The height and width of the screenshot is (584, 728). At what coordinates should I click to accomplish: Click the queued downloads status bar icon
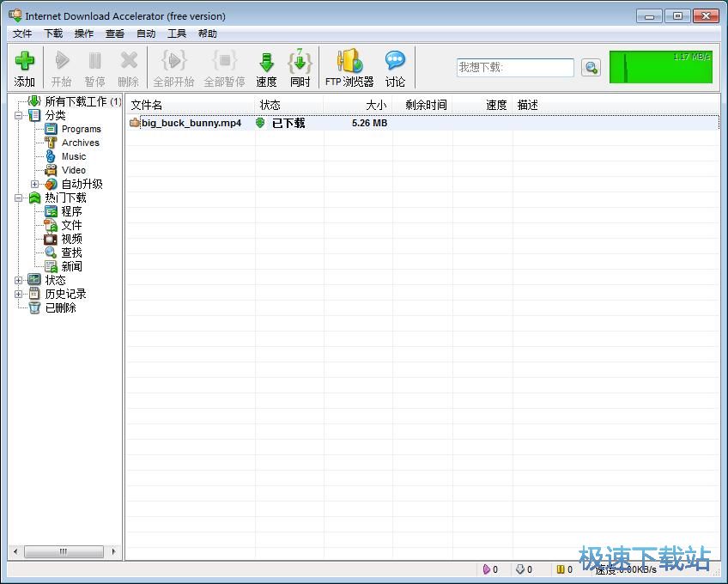click(520, 569)
